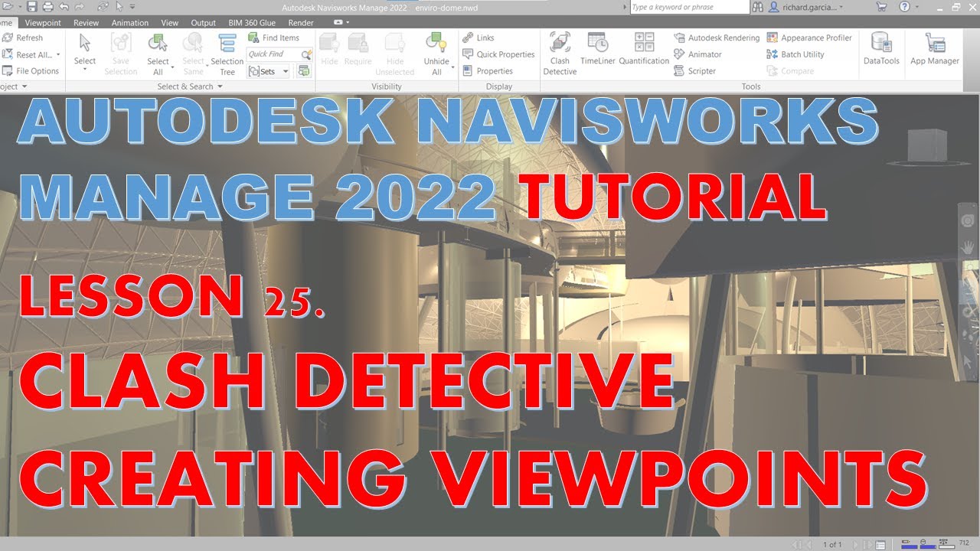980x551 pixels.
Task: Open the App Manager
Action: [x=934, y=48]
